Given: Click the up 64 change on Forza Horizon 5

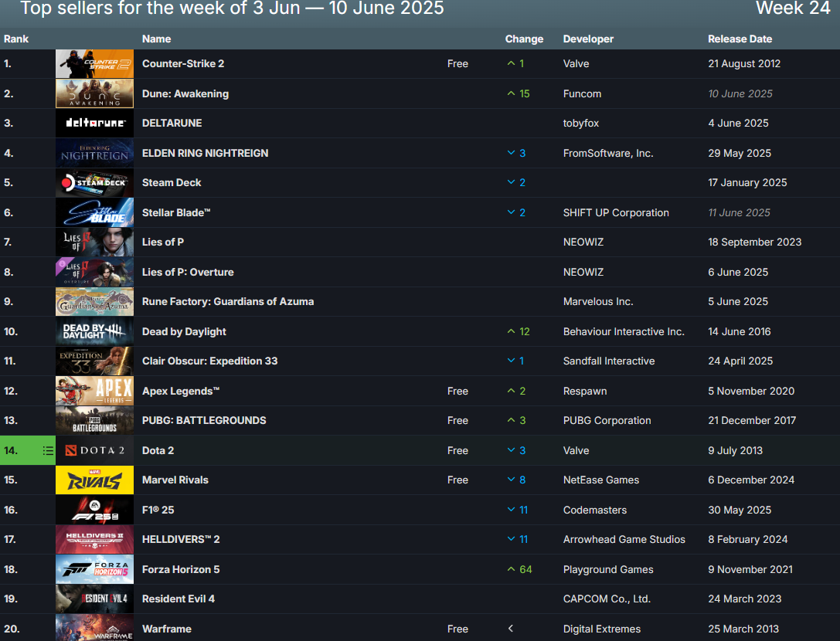Looking at the screenshot, I should click(519, 569).
